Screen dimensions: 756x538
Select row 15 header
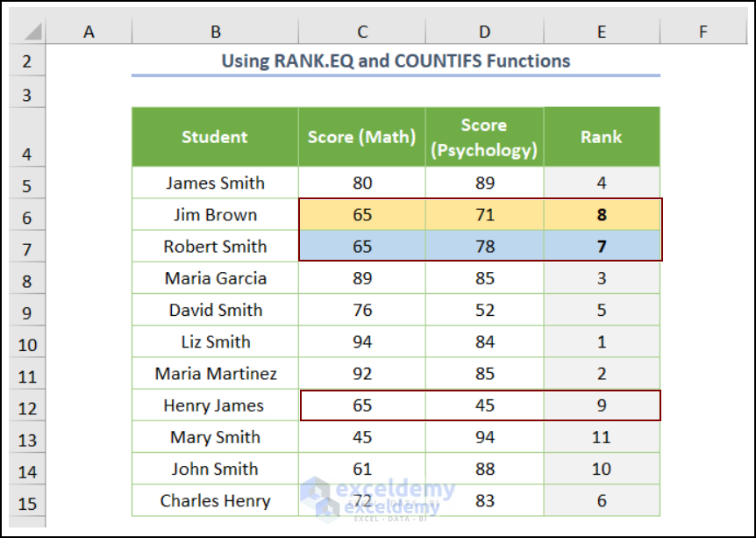[x=27, y=501]
